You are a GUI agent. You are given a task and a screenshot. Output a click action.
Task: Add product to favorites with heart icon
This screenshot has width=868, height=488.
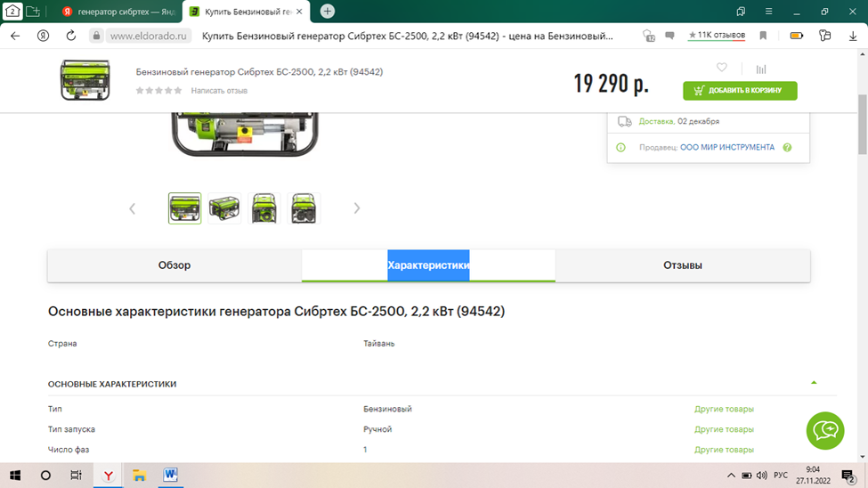click(x=721, y=68)
